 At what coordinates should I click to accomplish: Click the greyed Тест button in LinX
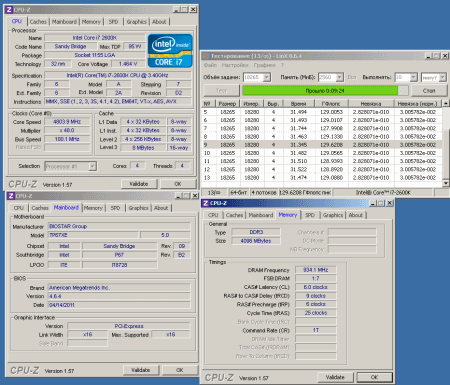(x=221, y=91)
